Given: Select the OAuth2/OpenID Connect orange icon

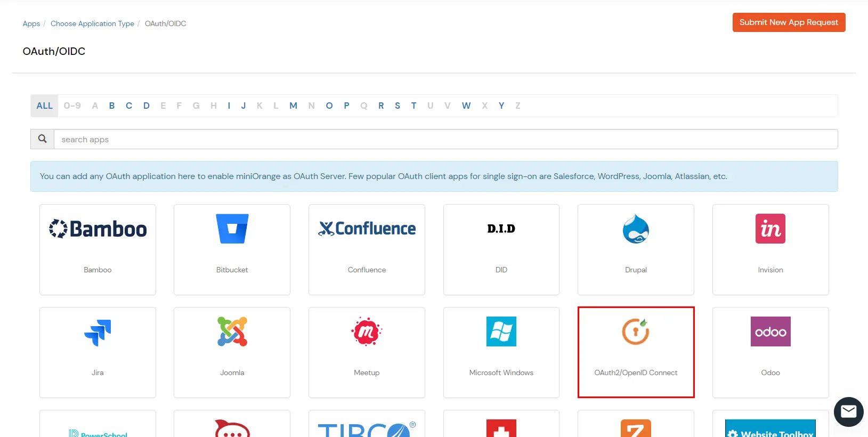Looking at the screenshot, I should (x=636, y=331).
